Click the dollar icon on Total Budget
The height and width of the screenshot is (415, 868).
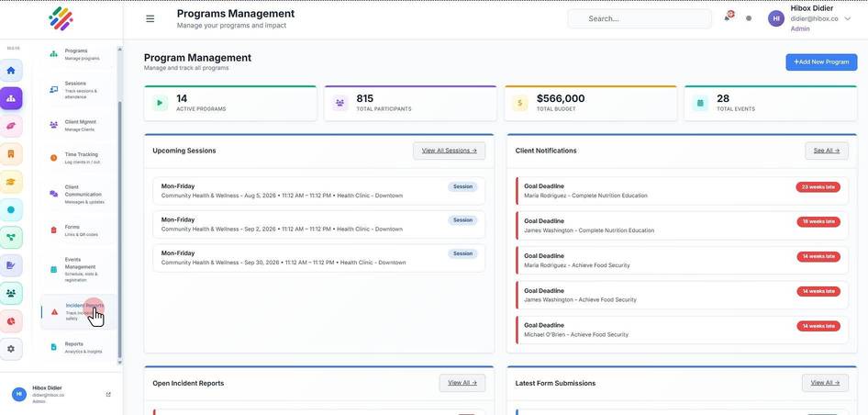[520, 103]
